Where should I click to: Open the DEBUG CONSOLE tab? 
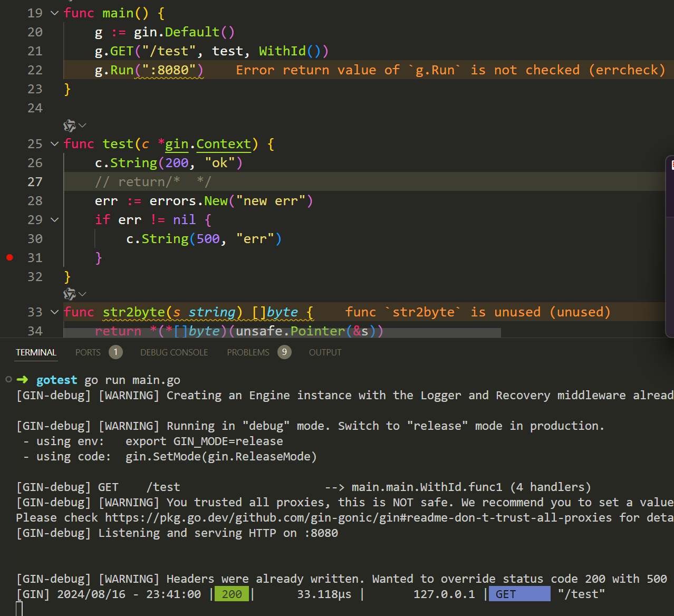[x=174, y=352]
